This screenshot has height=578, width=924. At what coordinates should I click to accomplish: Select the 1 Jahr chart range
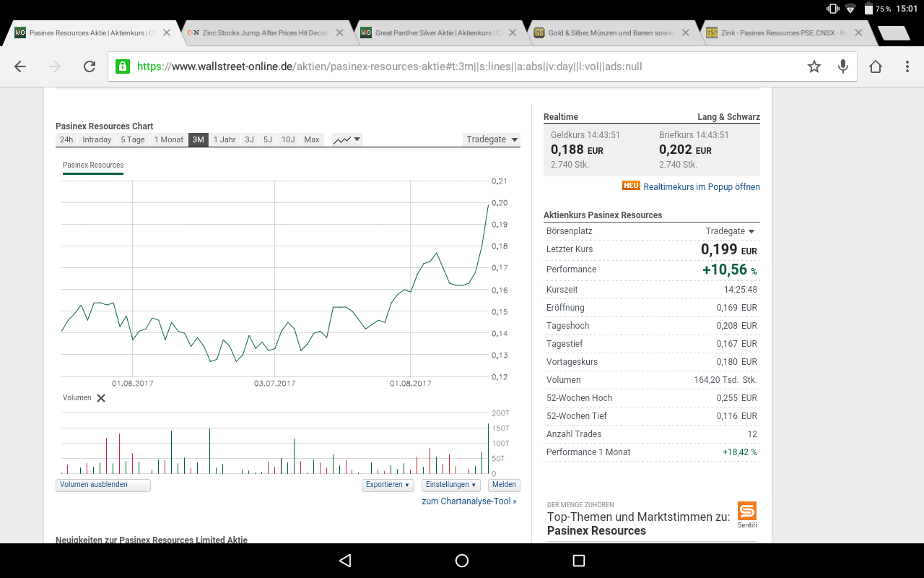[225, 139]
